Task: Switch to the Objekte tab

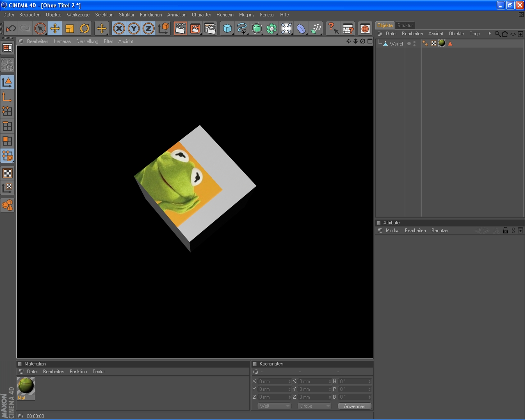Action: 385,25
